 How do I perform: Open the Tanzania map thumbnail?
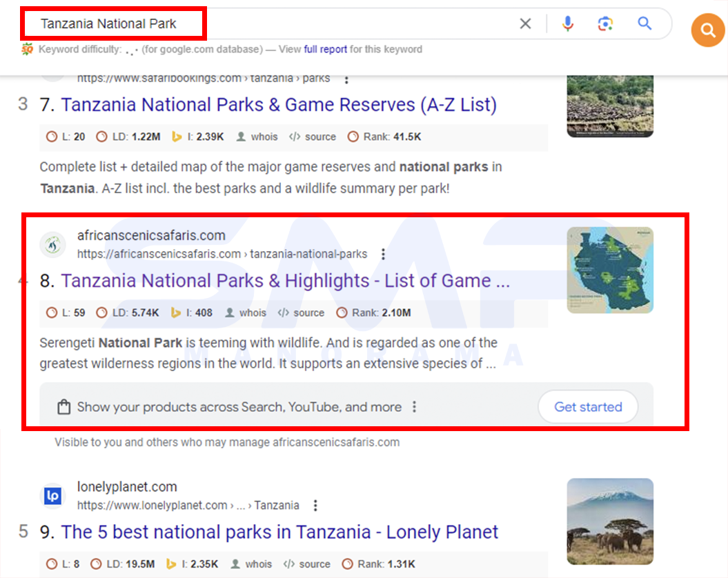(610, 270)
